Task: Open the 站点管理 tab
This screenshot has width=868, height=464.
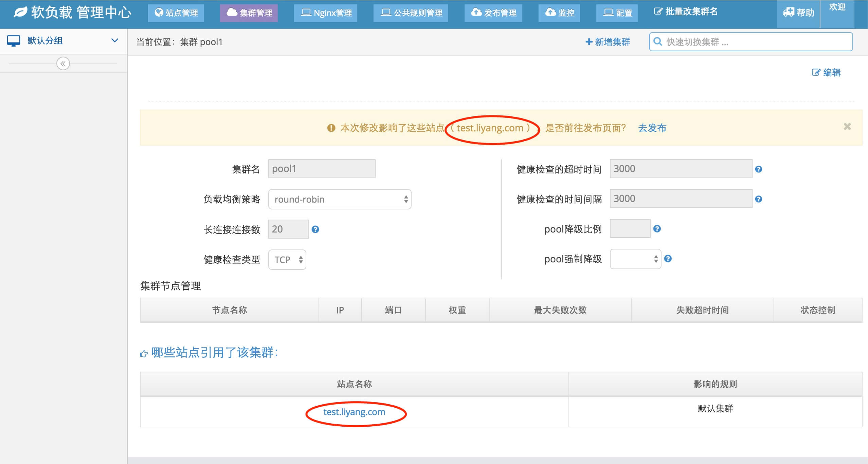Action: click(176, 13)
